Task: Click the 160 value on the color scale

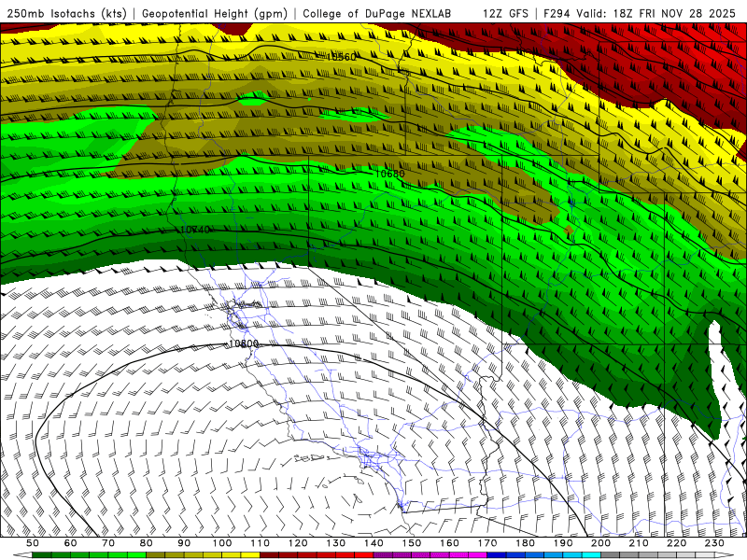Action: [449, 543]
